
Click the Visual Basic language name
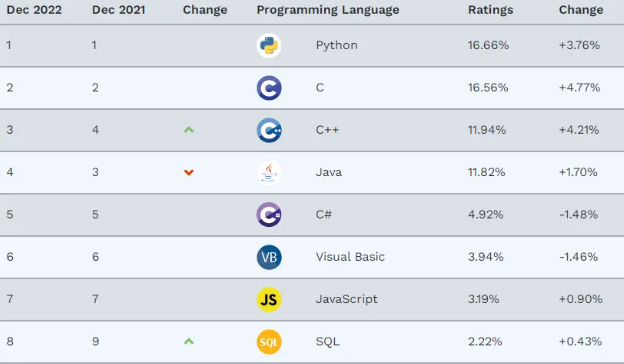click(350, 257)
